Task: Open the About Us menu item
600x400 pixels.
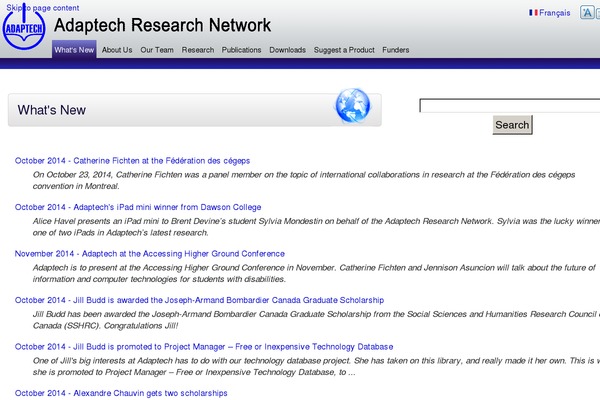Action: (117, 50)
